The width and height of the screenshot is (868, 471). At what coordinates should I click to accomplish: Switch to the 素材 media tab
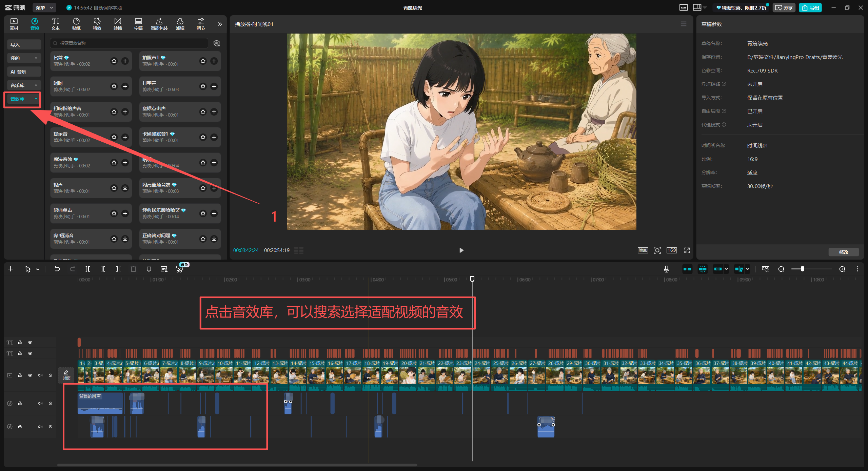click(x=14, y=24)
